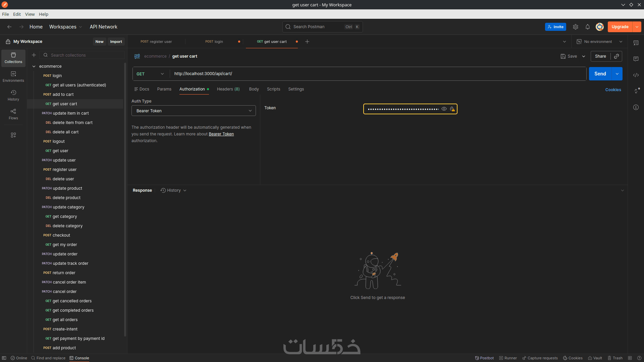
Task: Open Trash in the status bar
Action: pyautogui.click(x=615, y=358)
